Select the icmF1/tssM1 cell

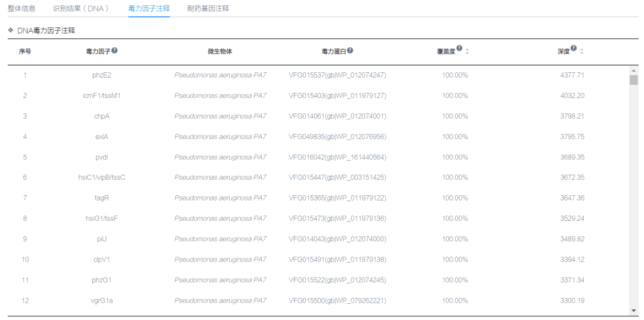coord(101,96)
